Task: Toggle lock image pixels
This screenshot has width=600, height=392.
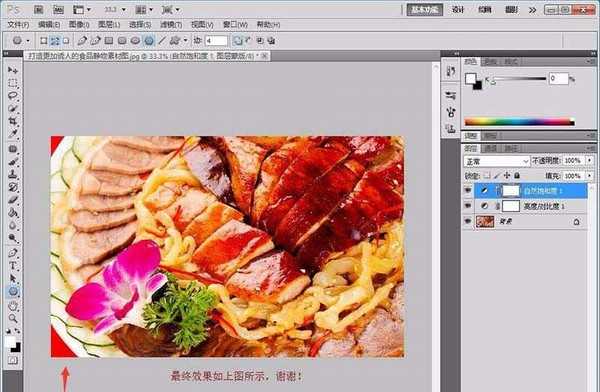Action: 497,176
